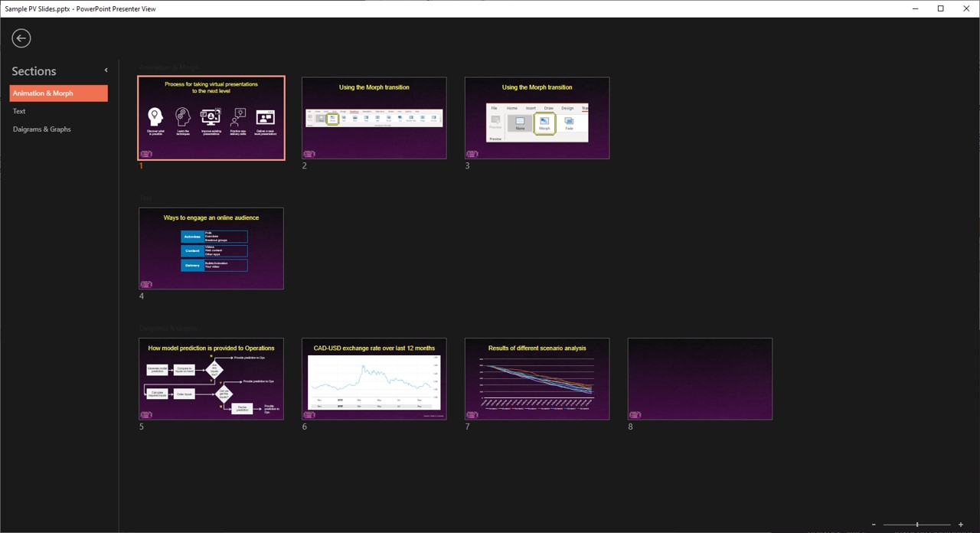Viewport: 980px width, 533px height.
Task: Collapse the Sections pane with the chevron
Action: pyautogui.click(x=106, y=70)
